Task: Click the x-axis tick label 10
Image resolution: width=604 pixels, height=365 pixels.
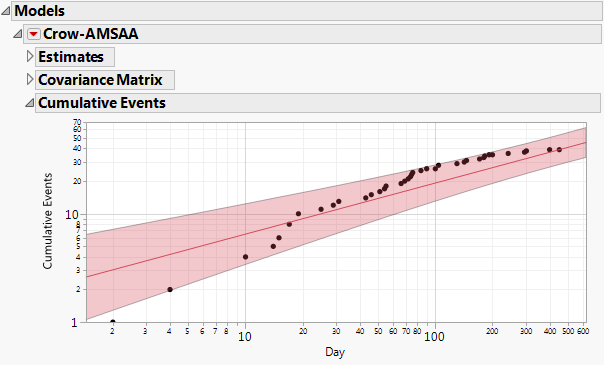Action: tap(245, 337)
